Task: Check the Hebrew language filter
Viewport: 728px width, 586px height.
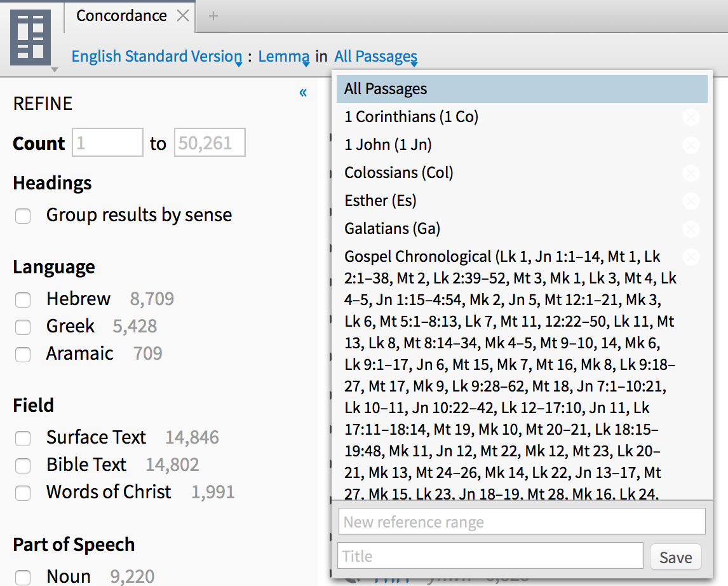Action: (24, 300)
